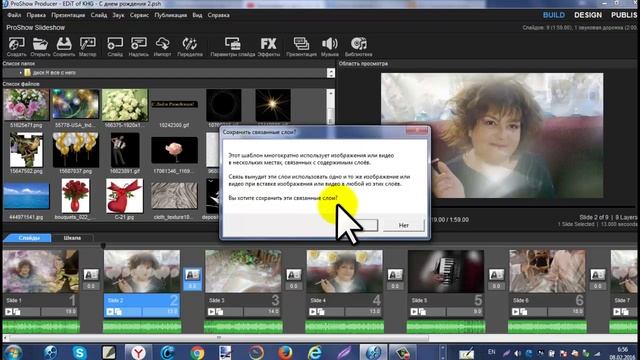Open Skype from the taskbar
The height and width of the screenshot is (360, 640).
80,352
